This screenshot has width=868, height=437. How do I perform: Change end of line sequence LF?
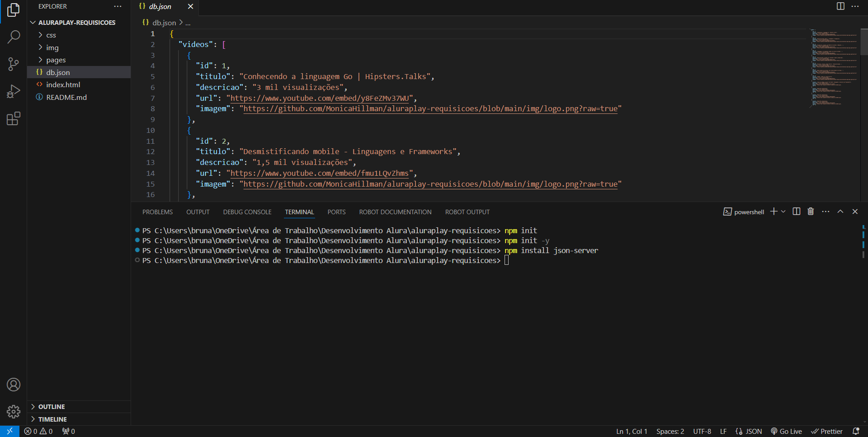[x=723, y=431]
